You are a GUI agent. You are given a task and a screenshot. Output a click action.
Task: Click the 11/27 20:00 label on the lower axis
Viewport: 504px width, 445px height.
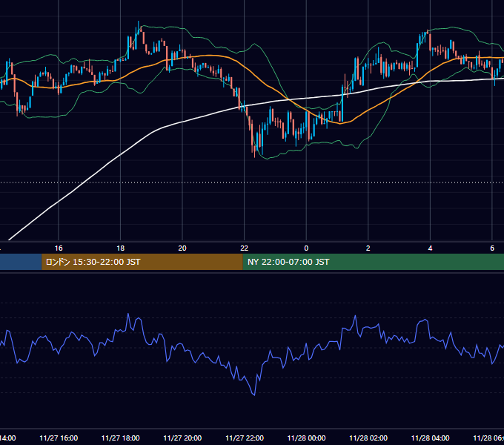coord(182,438)
